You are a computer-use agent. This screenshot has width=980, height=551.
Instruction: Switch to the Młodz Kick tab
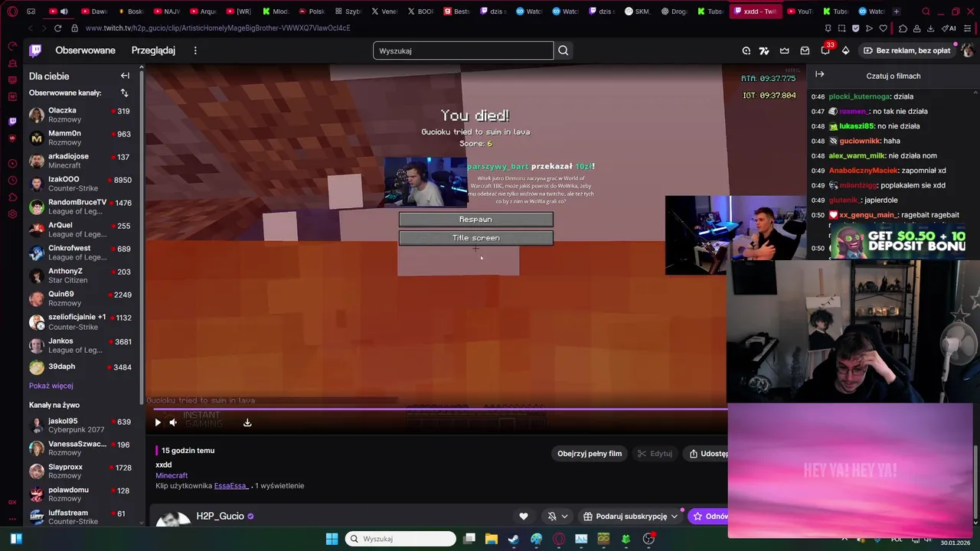tap(276, 11)
